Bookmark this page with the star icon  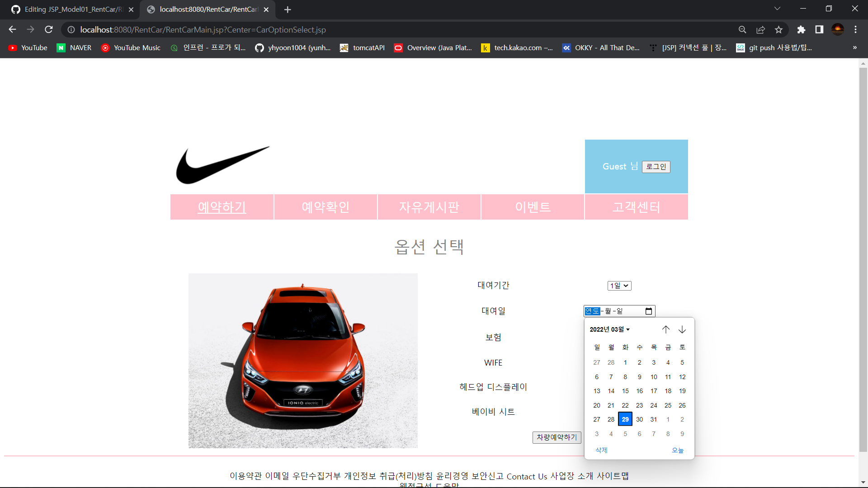click(778, 29)
